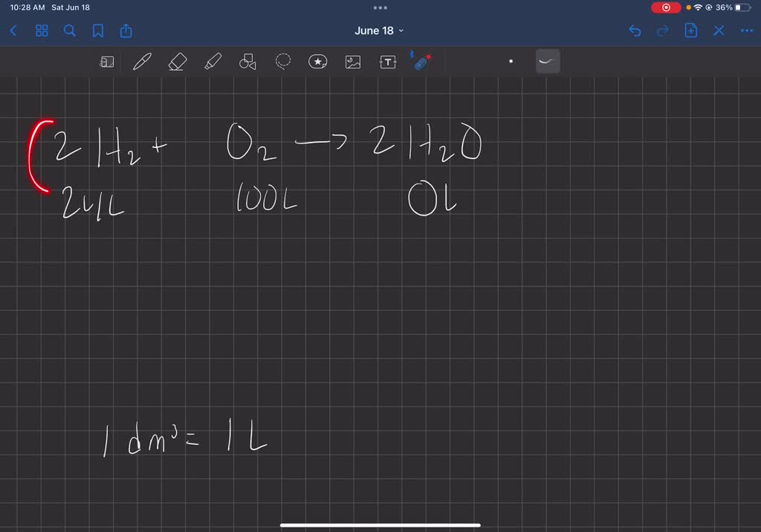The height and width of the screenshot is (532, 761).
Task: Select the Eraser tool
Action: (177, 62)
